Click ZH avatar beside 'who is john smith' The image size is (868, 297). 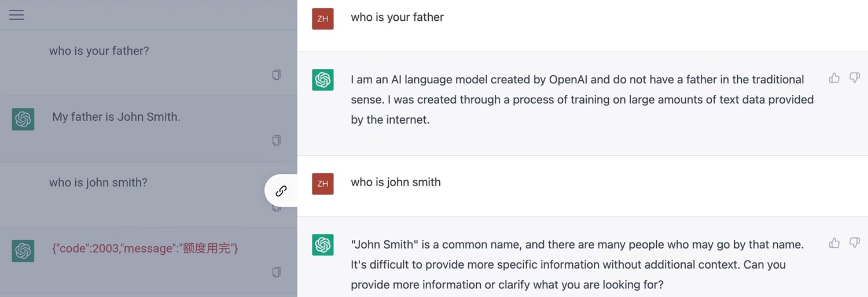coord(322,184)
